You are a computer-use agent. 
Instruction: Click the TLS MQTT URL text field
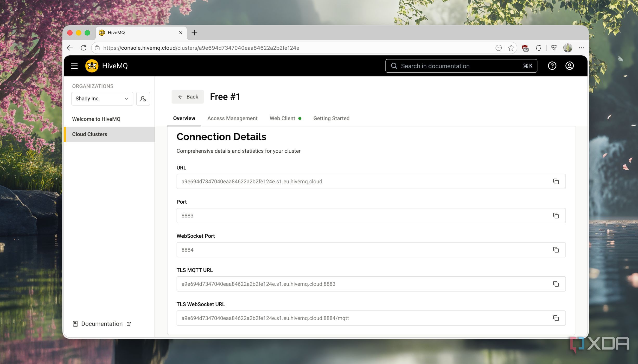pyautogui.click(x=371, y=284)
